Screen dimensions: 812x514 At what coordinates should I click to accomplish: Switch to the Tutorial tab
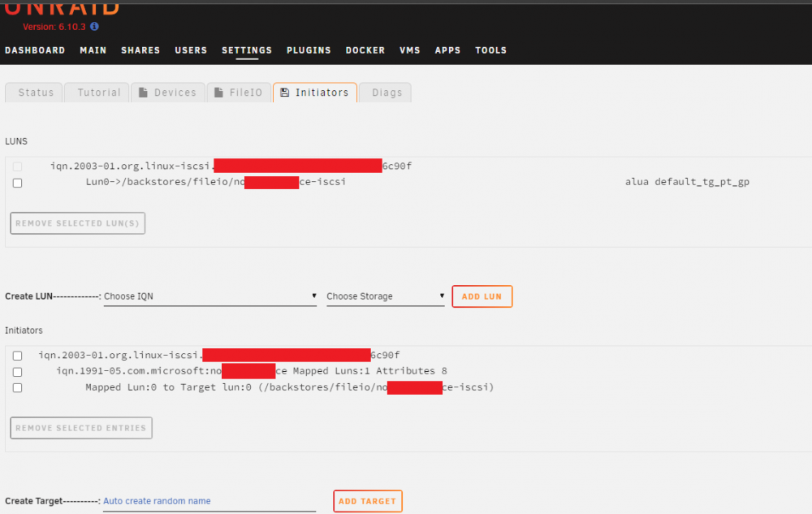[x=97, y=93]
